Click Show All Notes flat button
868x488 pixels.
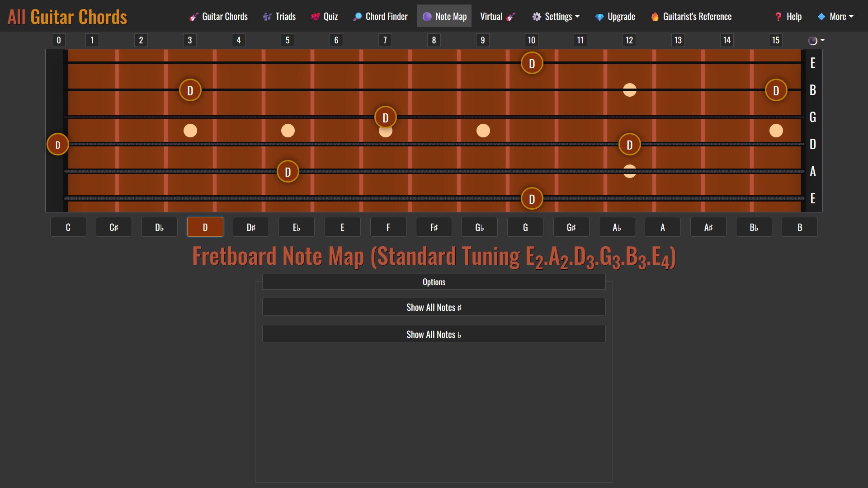coord(434,334)
